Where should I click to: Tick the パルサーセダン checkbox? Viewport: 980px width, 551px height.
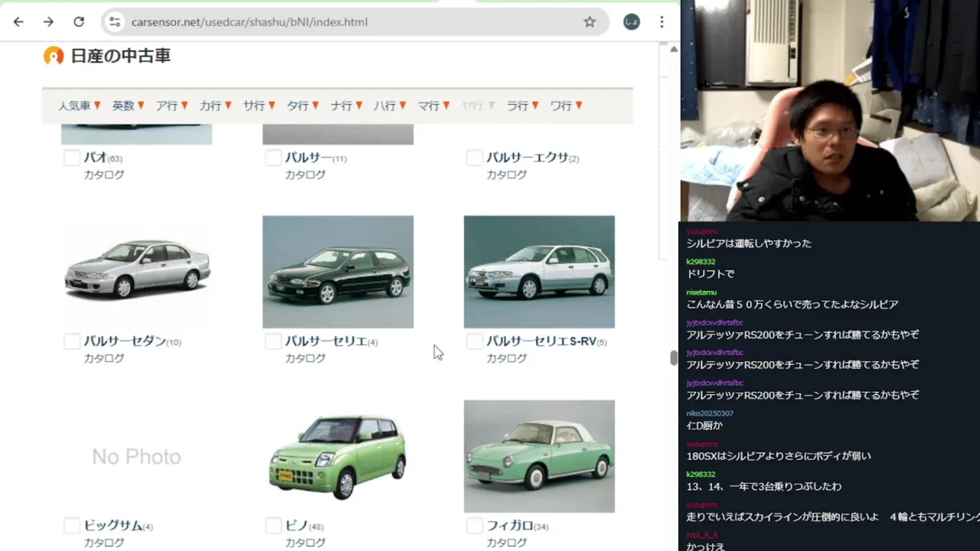[72, 341]
